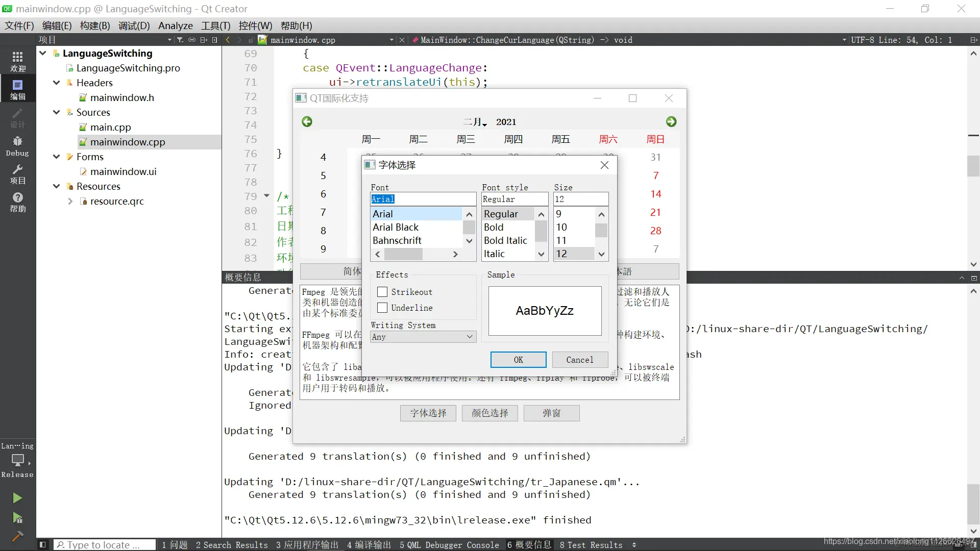This screenshot has height=551, width=980.
Task: Open the Analyze menu
Action: pyautogui.click(x=175, y=26)
